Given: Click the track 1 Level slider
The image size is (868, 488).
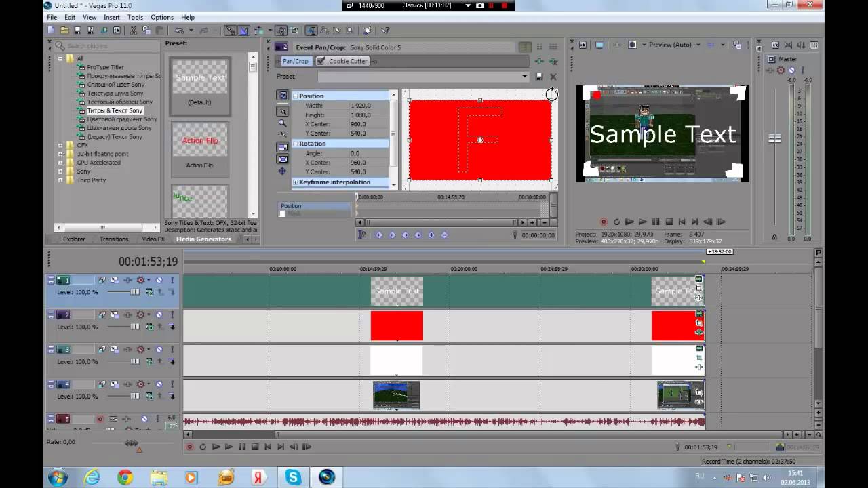Looking at the screenshot, I should [134, 292].
